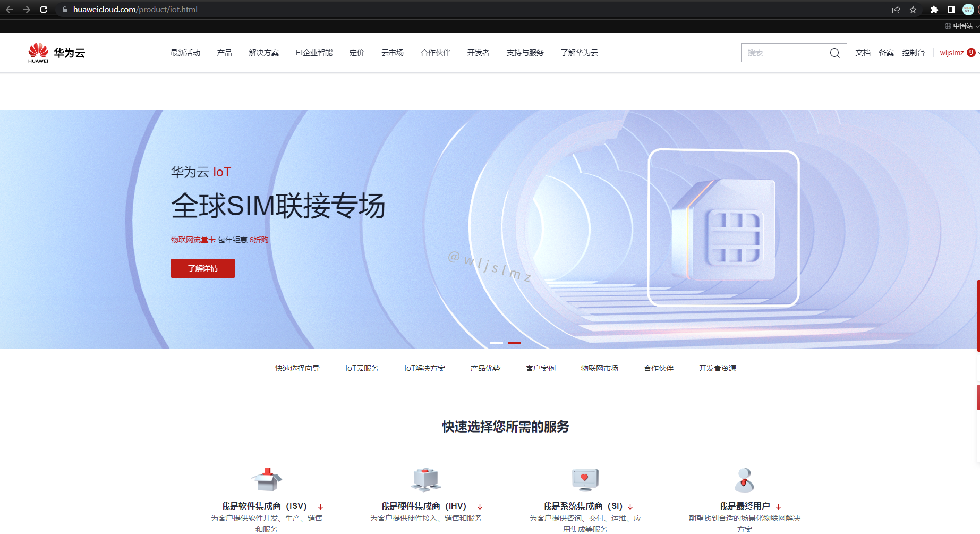Open the 解决方案 navigation menu
This screenshot has width=980, height=534.
point(264,53)
